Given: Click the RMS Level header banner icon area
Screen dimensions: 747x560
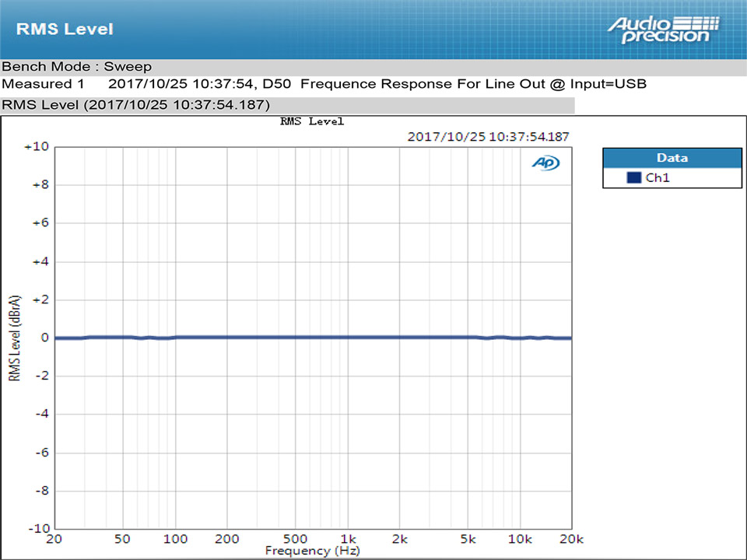Looking at the screenshot, I should click(65, 28).
